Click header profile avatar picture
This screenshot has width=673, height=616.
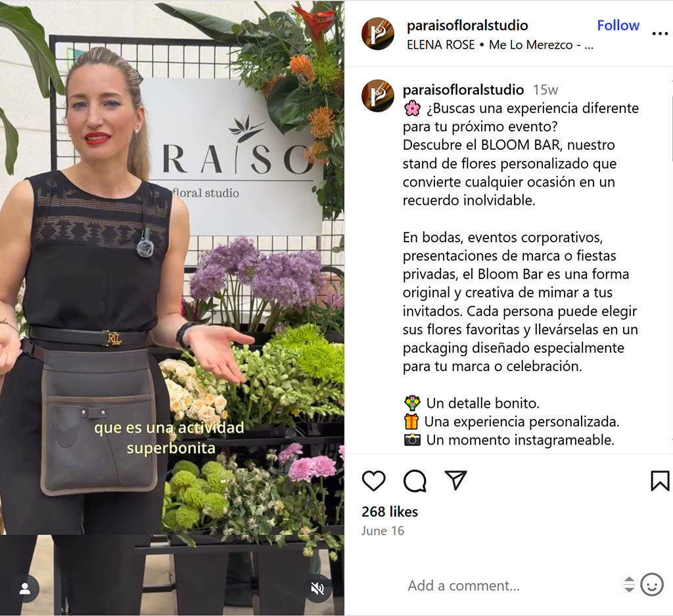click(x=378, y=33)
